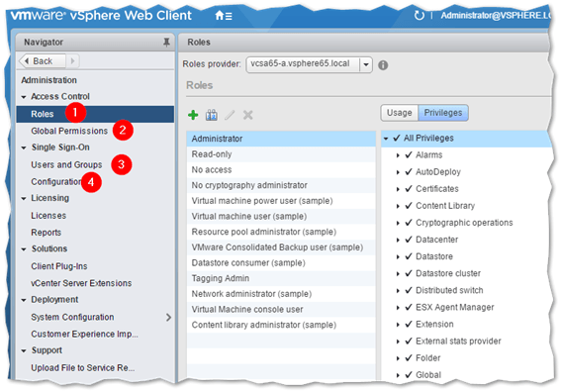This screenshot has width=561, height=392.
Task: Expand the Content Library privilege node
Action: click(398, 206)
